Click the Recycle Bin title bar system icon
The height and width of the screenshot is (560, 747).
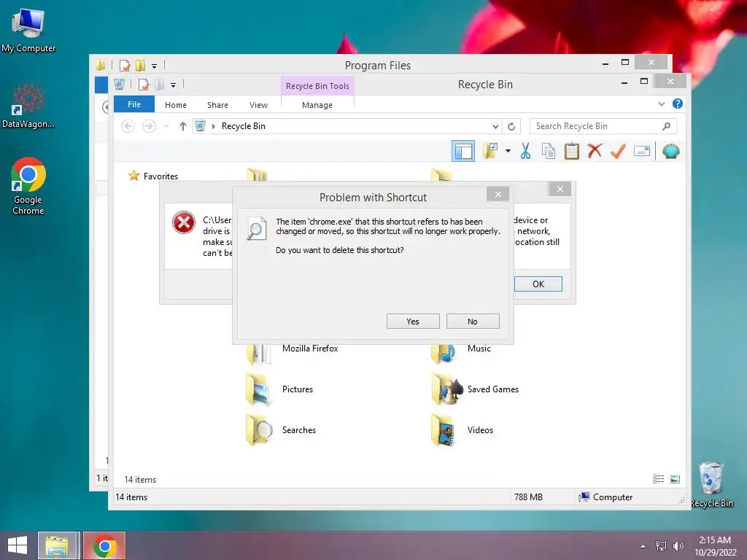(x=119, y=85)
